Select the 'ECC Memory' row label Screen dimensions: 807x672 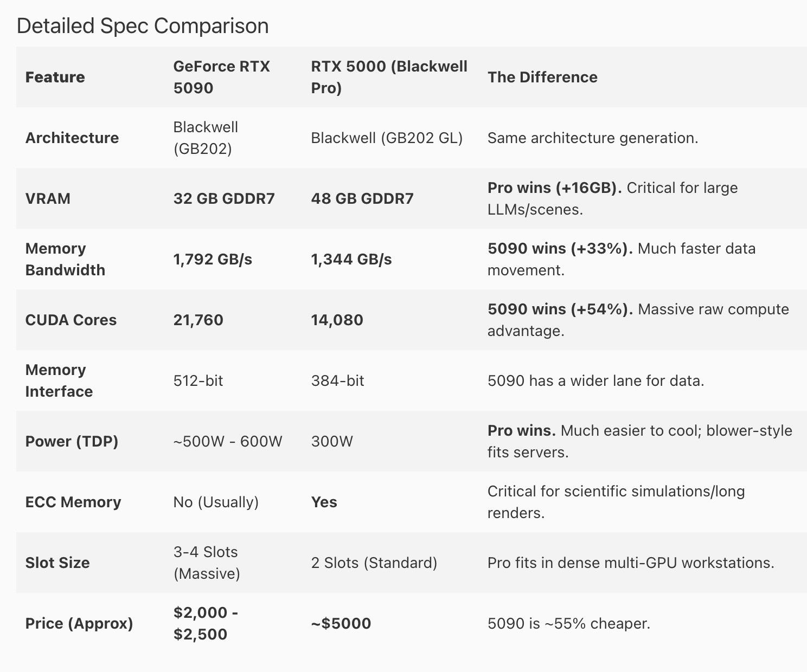tap(73, 502)
